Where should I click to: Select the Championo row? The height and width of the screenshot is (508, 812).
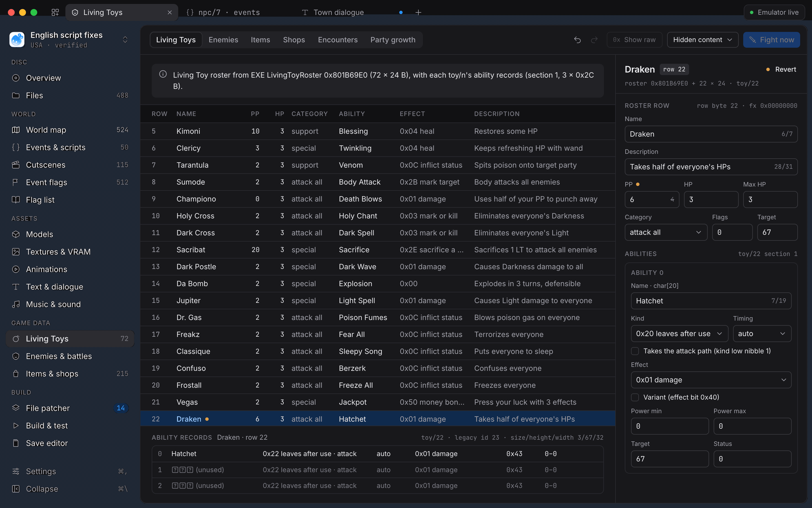[x=378, y=199]
